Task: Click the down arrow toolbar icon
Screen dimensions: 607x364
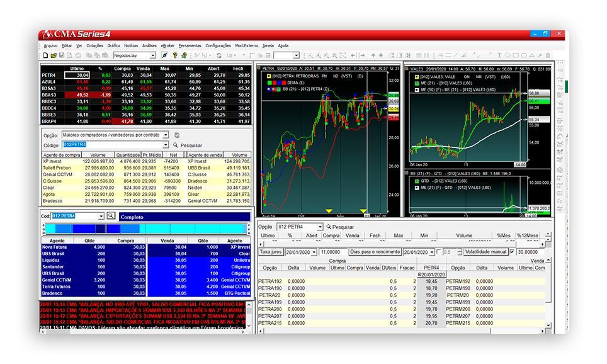Action: [381, 55]
